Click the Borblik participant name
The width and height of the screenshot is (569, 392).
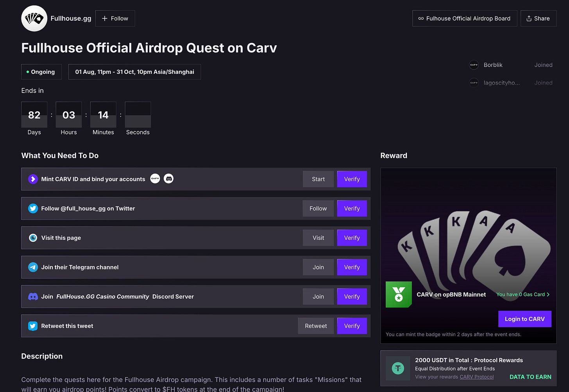(493, 65)
